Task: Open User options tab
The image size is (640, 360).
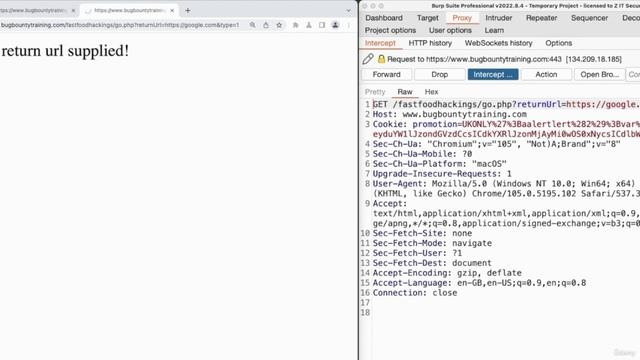Action: point(450,30)
